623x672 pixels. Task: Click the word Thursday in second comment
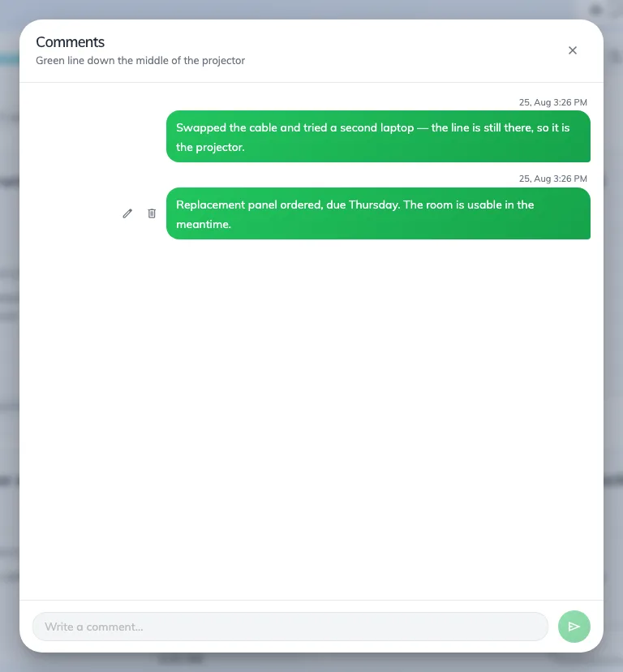374,205
